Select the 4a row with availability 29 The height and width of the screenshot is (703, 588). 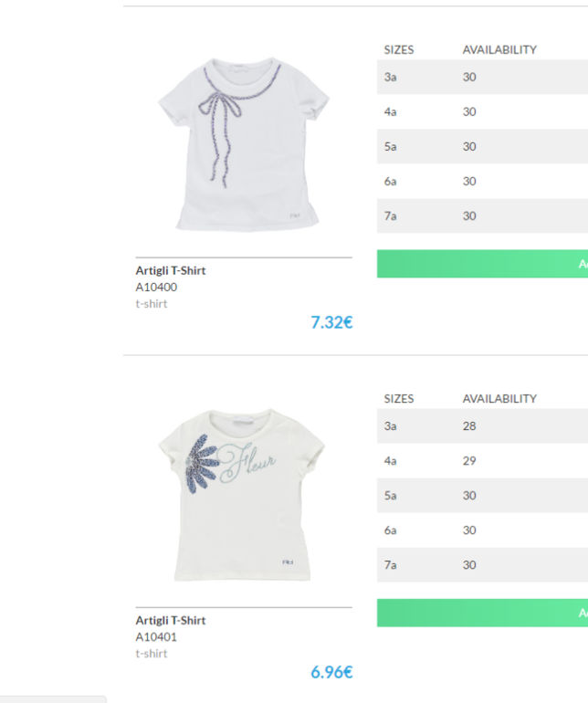(x=483, y=461)
